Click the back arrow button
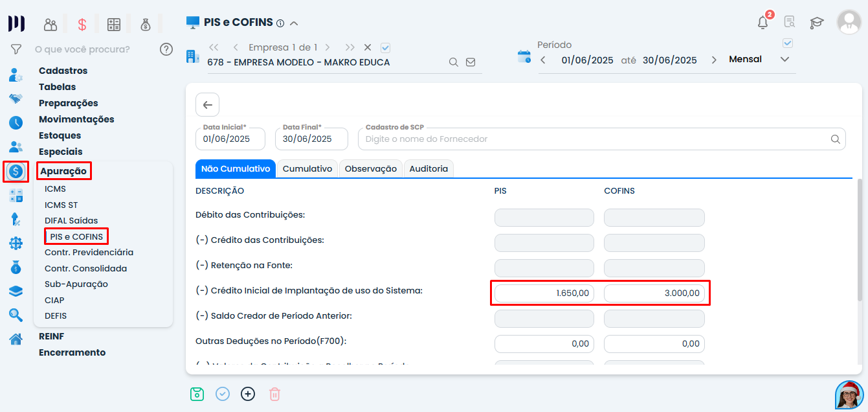This screenshot has width=868, height=412. [x=207, y=105]
